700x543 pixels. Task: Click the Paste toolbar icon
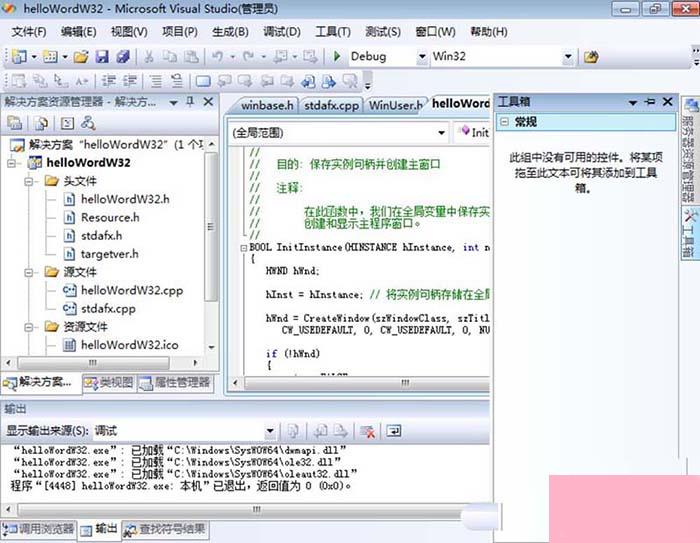(x=191, y=57)
